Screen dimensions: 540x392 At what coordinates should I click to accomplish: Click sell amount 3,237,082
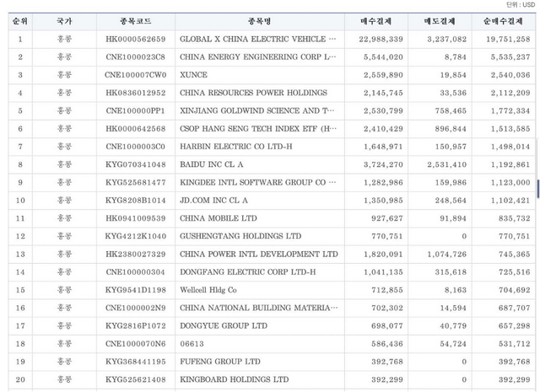[447, 40]
